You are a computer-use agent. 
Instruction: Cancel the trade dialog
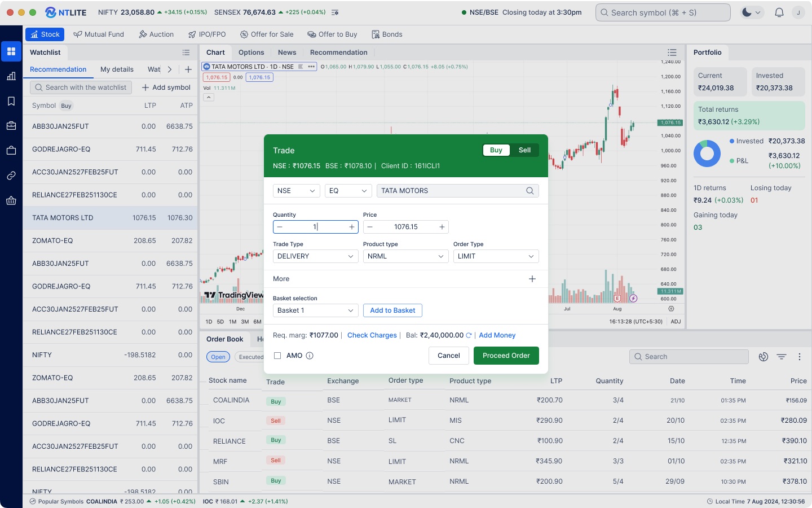click(x=449, y=356)
